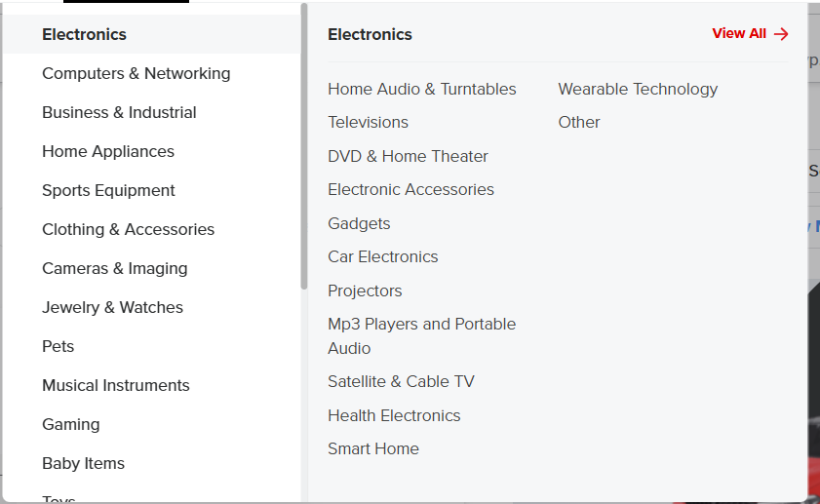Open Musical Instruments category
Image resolution: width=820 pixels, height=504 pixels.
coord(115,385)
